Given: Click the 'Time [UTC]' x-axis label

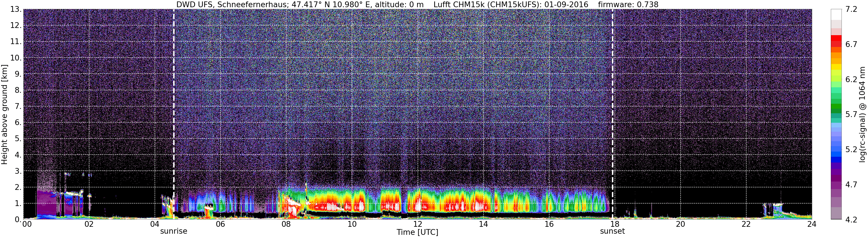Looking at the screenshot, I should [x=417, y=232].
